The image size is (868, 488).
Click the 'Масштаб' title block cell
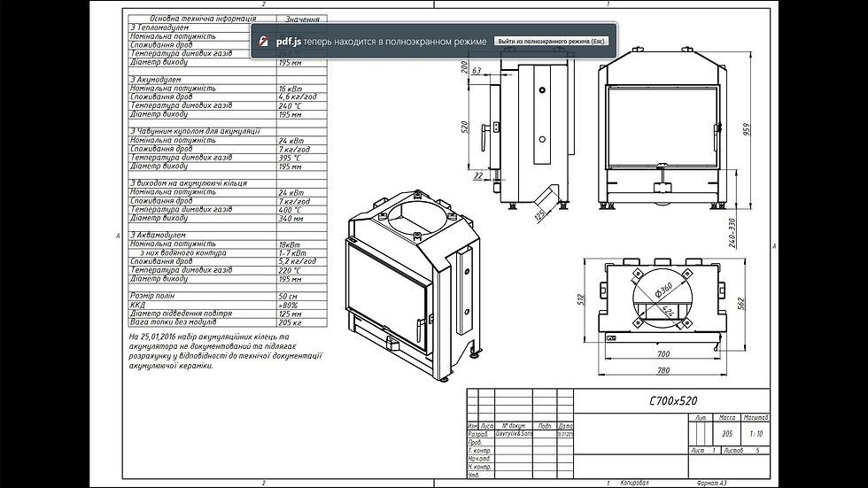(x=756, y=417)
